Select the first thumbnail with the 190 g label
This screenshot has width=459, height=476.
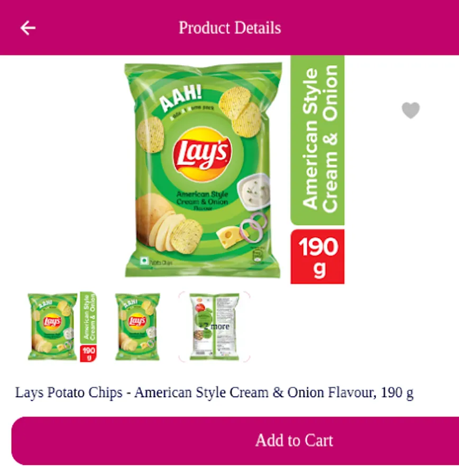[62, 327]
